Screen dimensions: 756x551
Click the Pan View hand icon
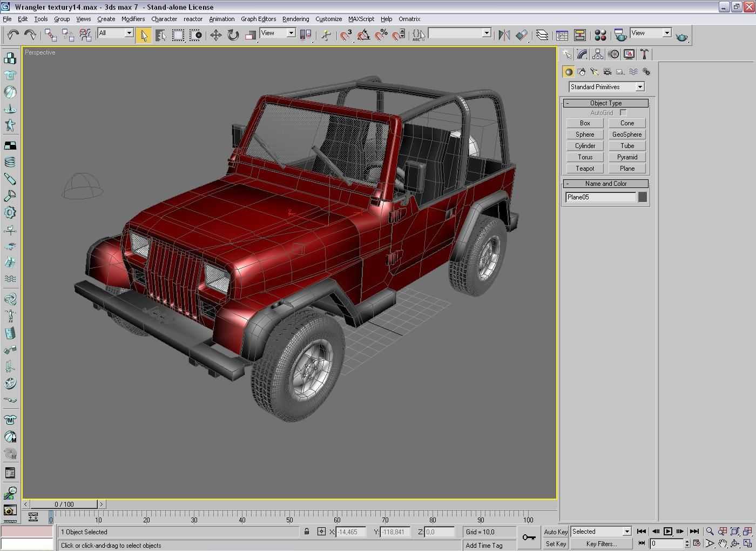(x=723, y=543)
